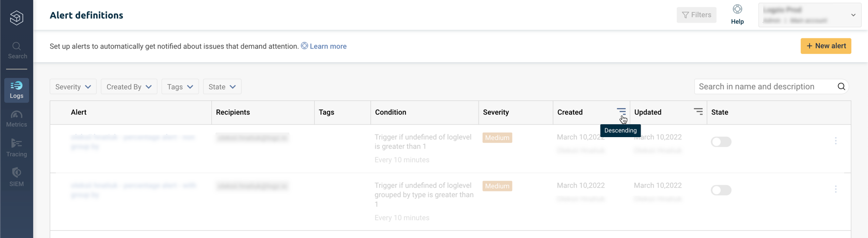This screenshot has width=868, height=238.
Task: Click the search magnifier icon
Action: click(841, 87)
